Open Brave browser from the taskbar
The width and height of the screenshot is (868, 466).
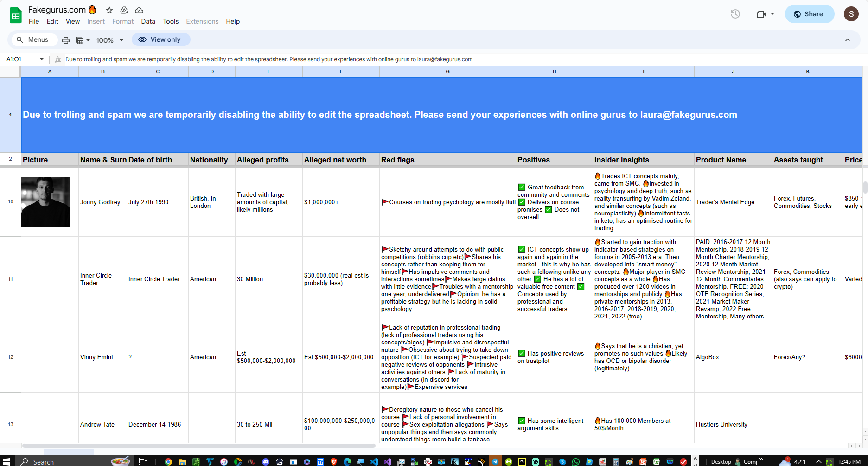point(334,461)
